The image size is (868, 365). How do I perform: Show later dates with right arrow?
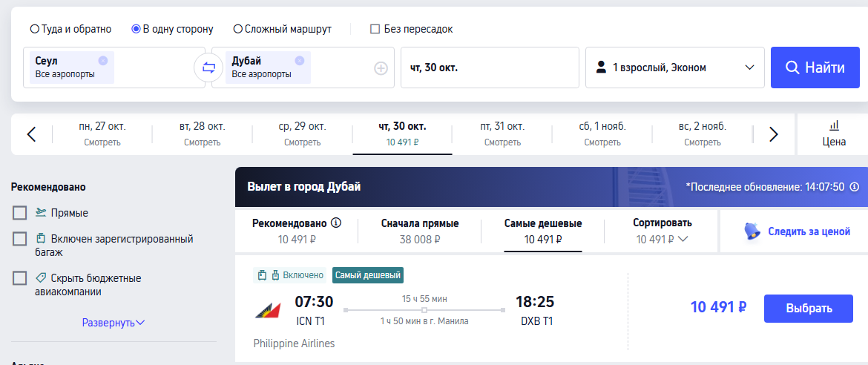774,134
